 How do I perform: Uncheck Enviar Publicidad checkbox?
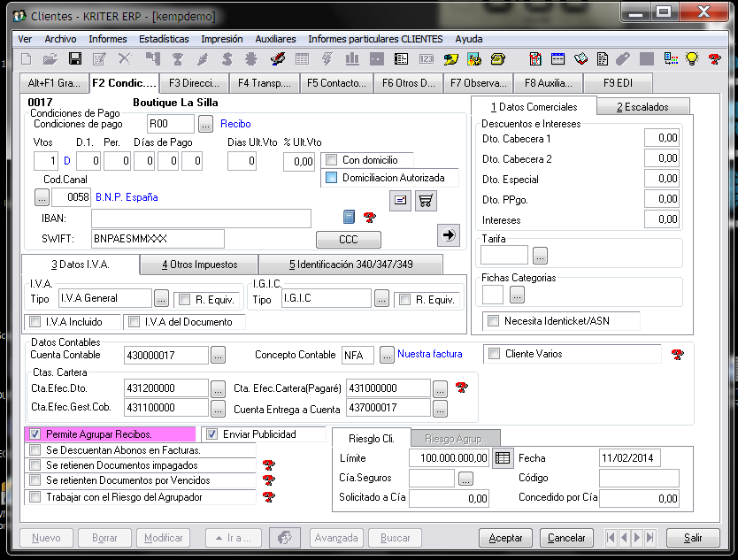211,433
